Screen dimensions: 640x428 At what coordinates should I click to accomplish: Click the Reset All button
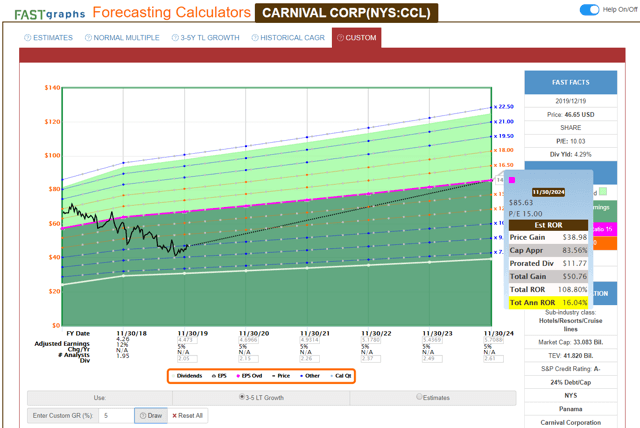[x=187, y=415]
